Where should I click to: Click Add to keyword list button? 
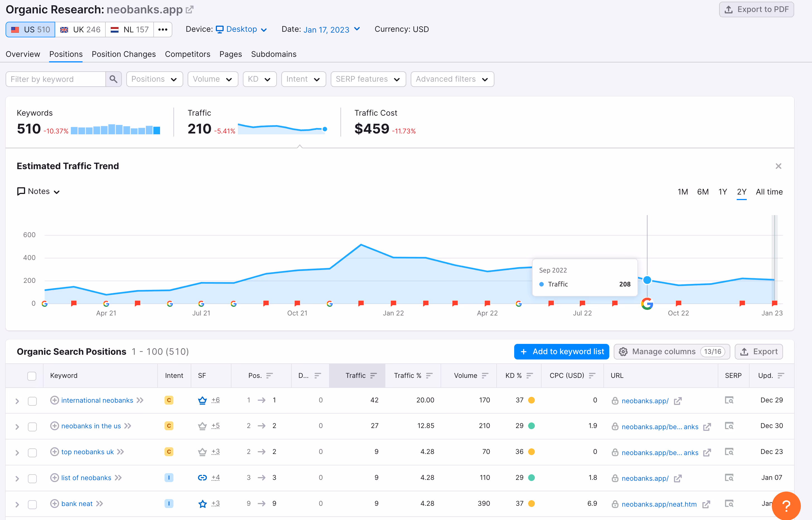[x=561, y=351]
